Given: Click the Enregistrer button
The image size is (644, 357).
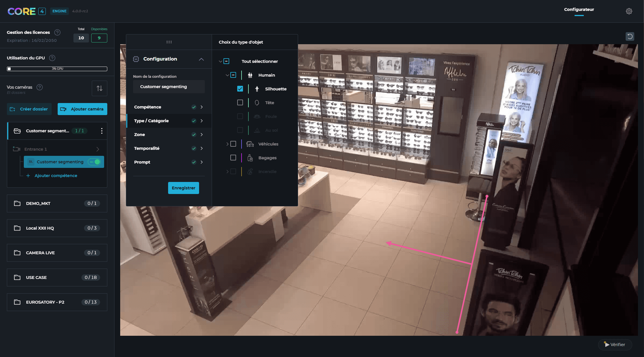Looking at the screenshot, I should (183, 188).
